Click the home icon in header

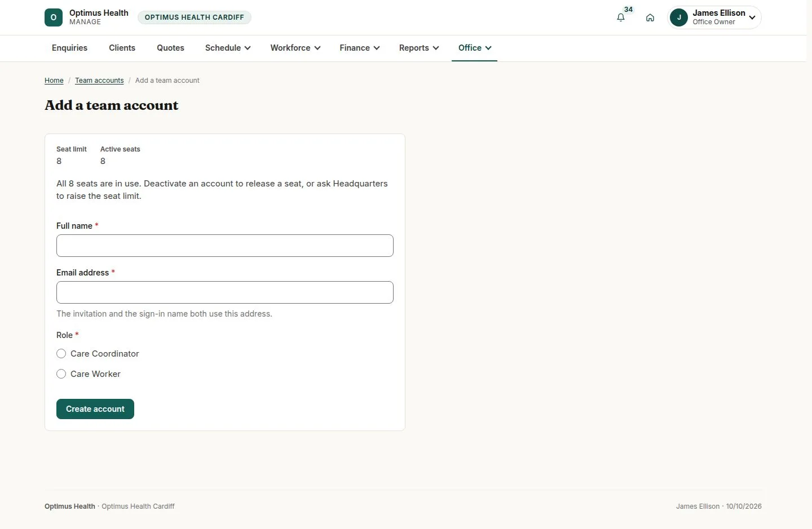tap(650, 17)
